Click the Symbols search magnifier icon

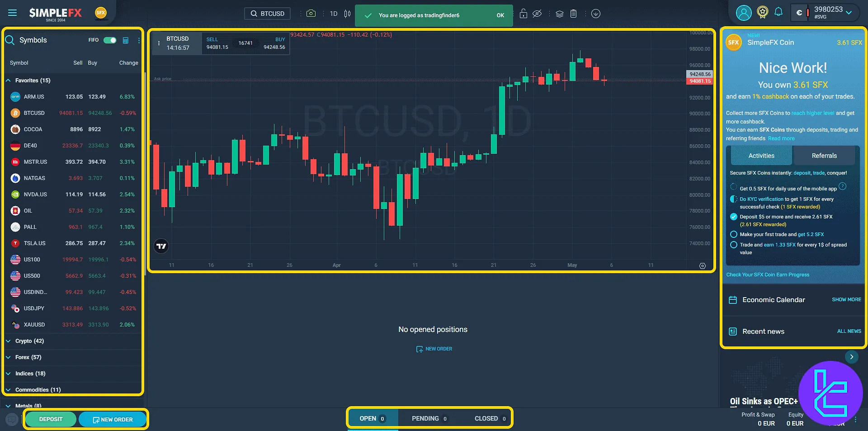[10, 40]
